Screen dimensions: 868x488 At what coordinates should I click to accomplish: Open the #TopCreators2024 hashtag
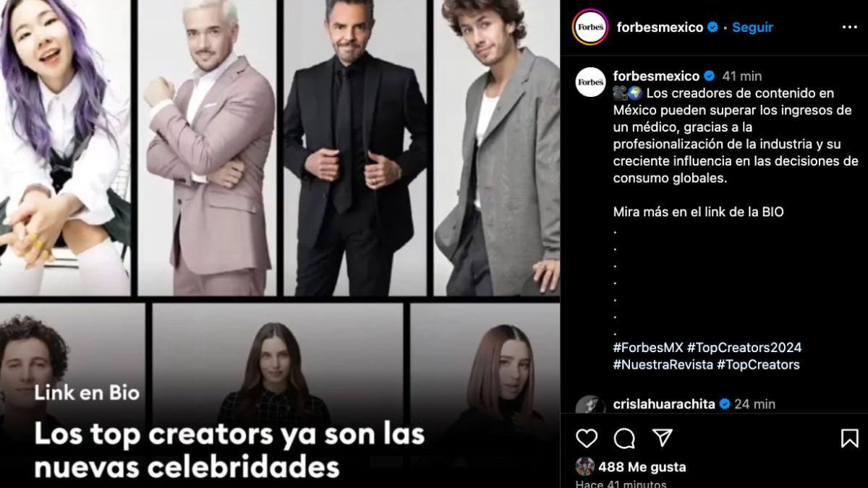pos(744,348)
